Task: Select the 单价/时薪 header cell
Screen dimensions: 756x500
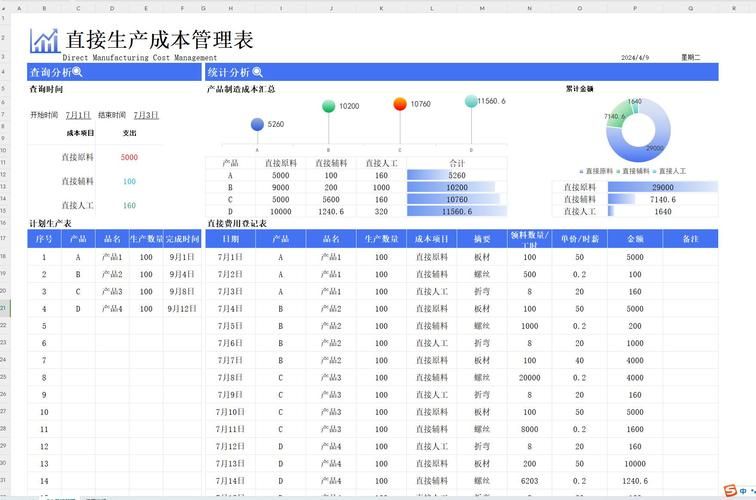Action: point(580,239)
